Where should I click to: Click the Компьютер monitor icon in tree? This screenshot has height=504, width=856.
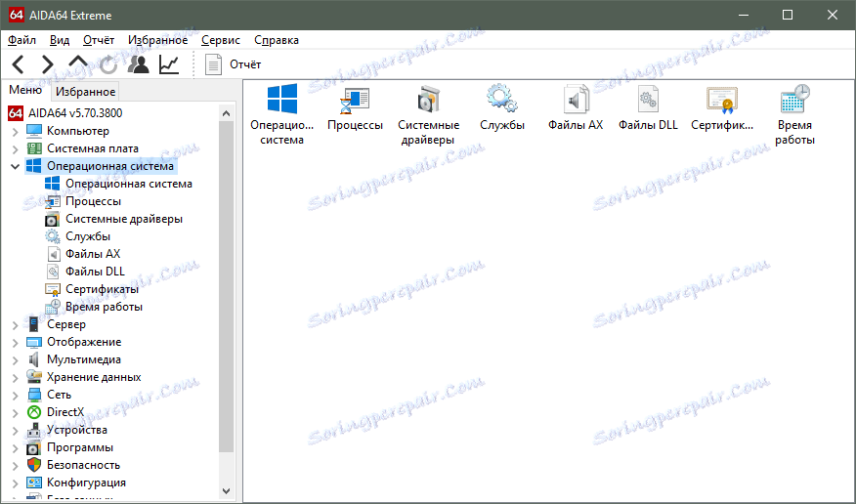[34, 131]
